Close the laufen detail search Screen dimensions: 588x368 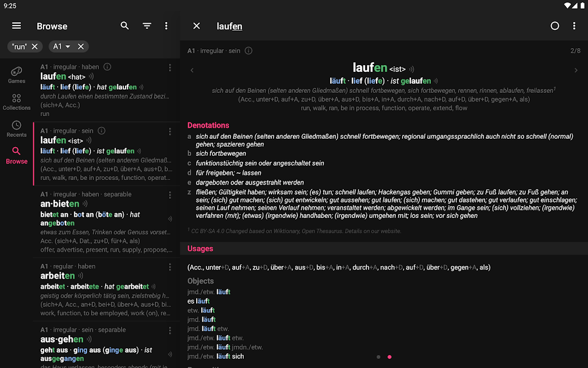point(197,26)
